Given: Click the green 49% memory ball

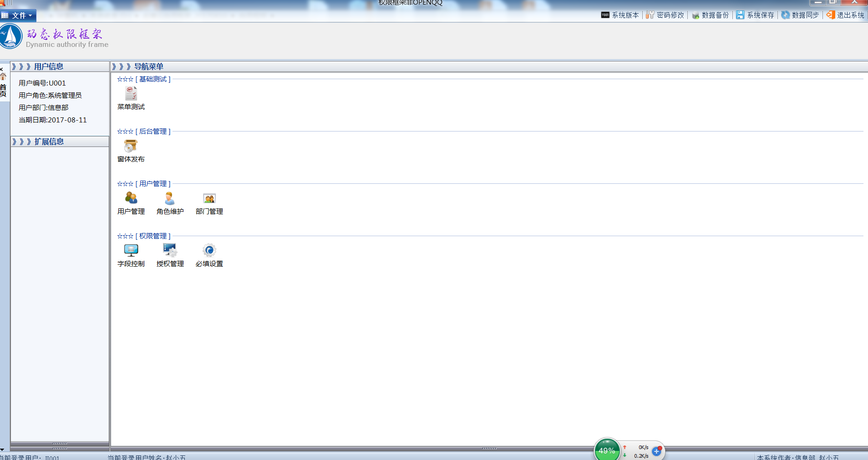Looking at the screenshot, I should 607,450.
